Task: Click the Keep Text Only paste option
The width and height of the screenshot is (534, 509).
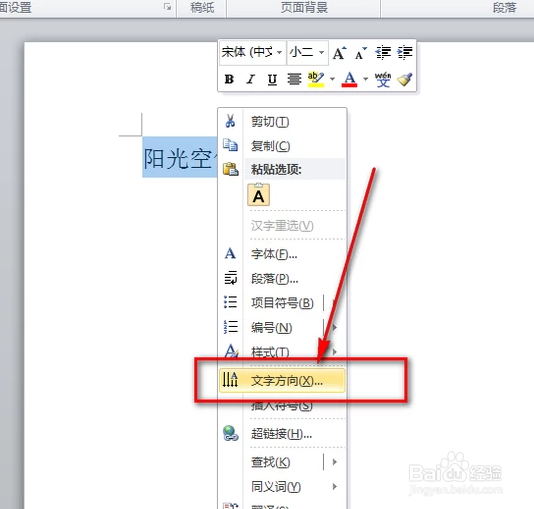Action: click(258, 195)
